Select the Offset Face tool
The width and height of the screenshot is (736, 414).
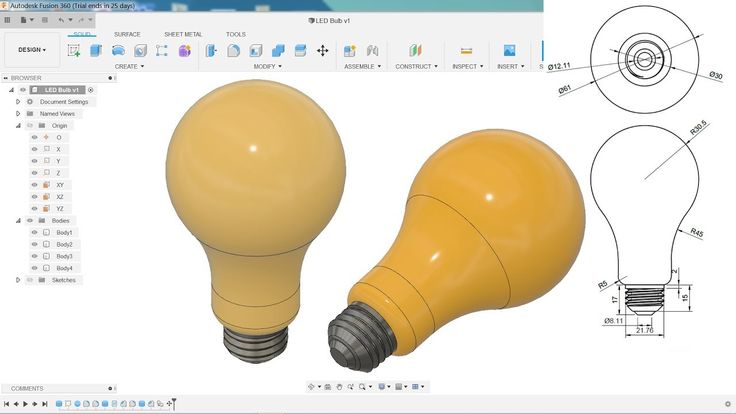click(300, 50)
